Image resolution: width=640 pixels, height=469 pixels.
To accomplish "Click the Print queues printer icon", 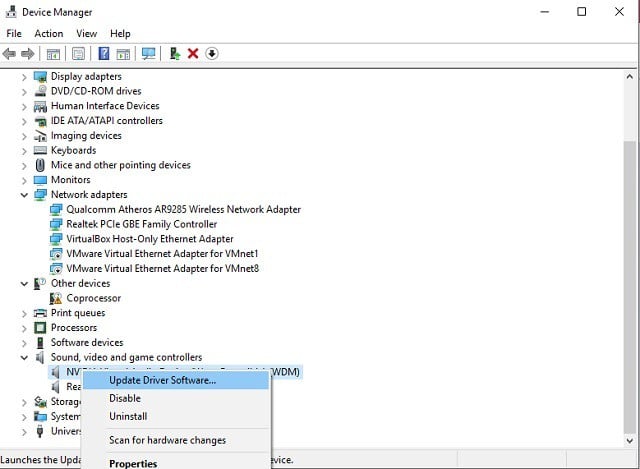I will coord(40,313).
